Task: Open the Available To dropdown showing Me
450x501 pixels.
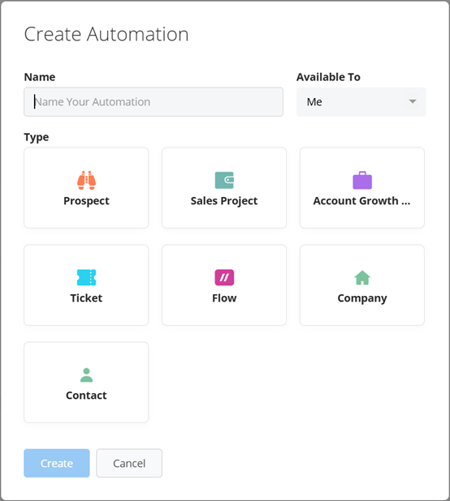Action: point(361,102)
